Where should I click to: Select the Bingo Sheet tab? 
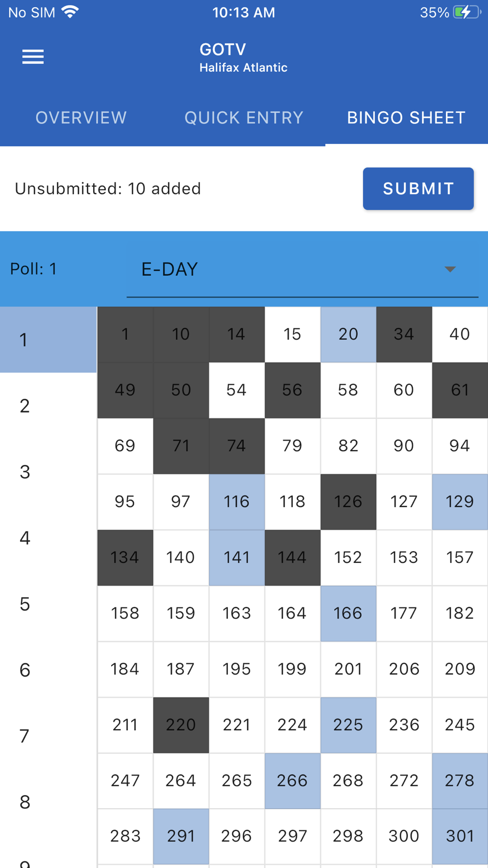(x=406, y=118)
